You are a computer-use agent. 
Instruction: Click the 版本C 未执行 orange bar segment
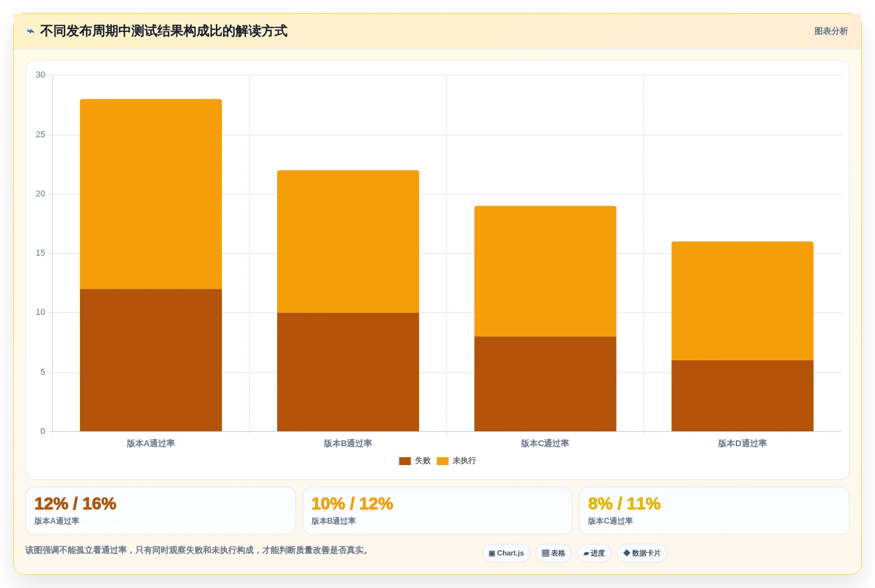click(545, 271)
